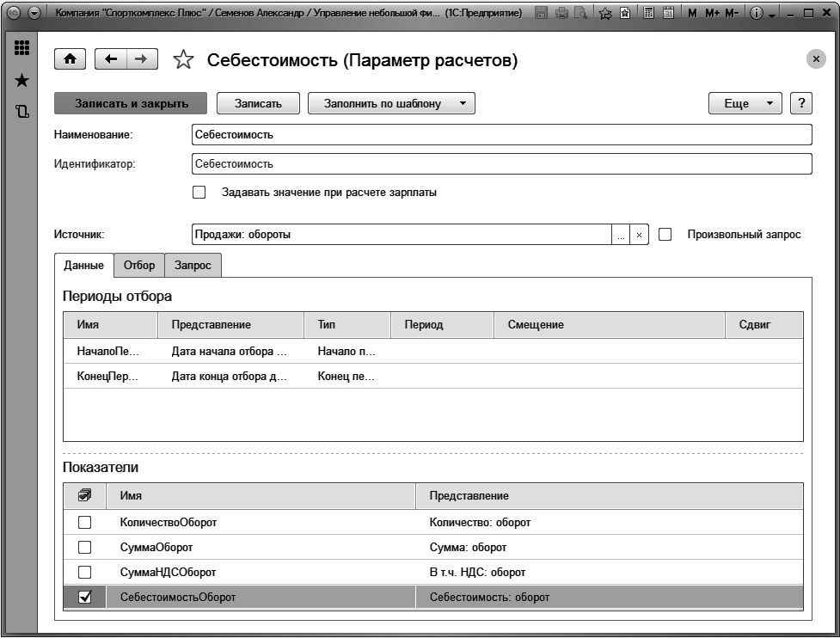Open Favorites star in left sidebar

21,80
